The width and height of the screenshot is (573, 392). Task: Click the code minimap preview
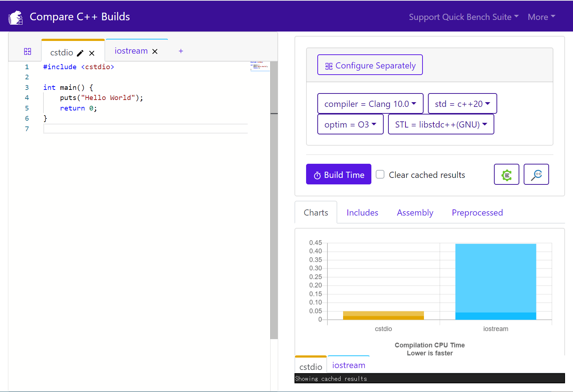[x=260, y=67]
